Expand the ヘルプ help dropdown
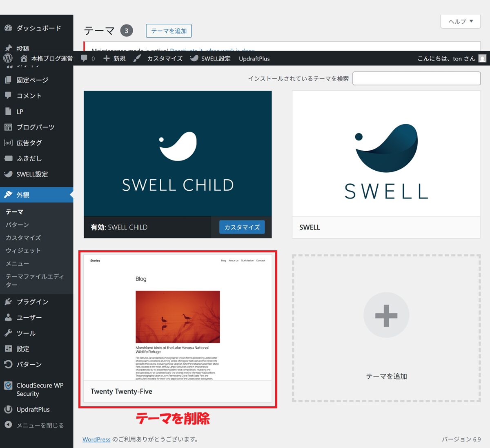 point(460,21)
